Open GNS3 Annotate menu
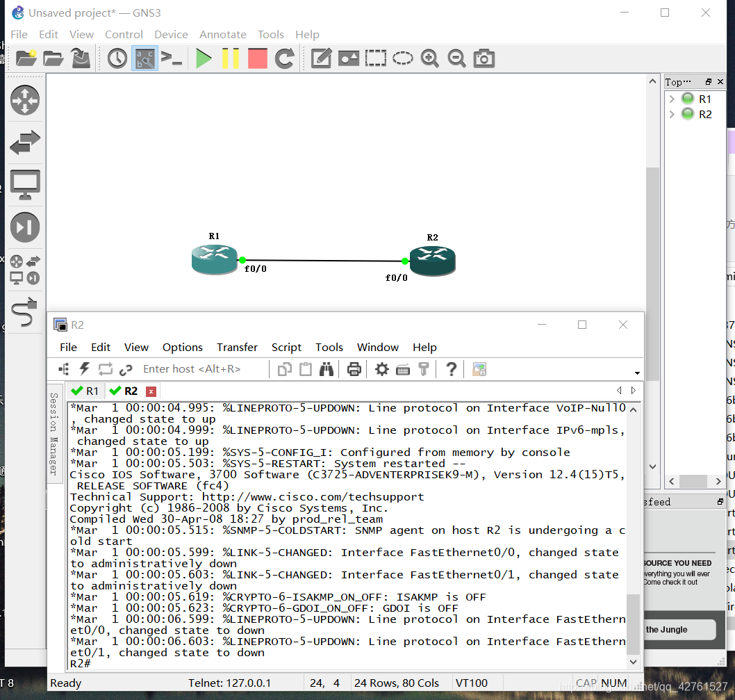This screenshot has width=735, height=700. [223, 35]
